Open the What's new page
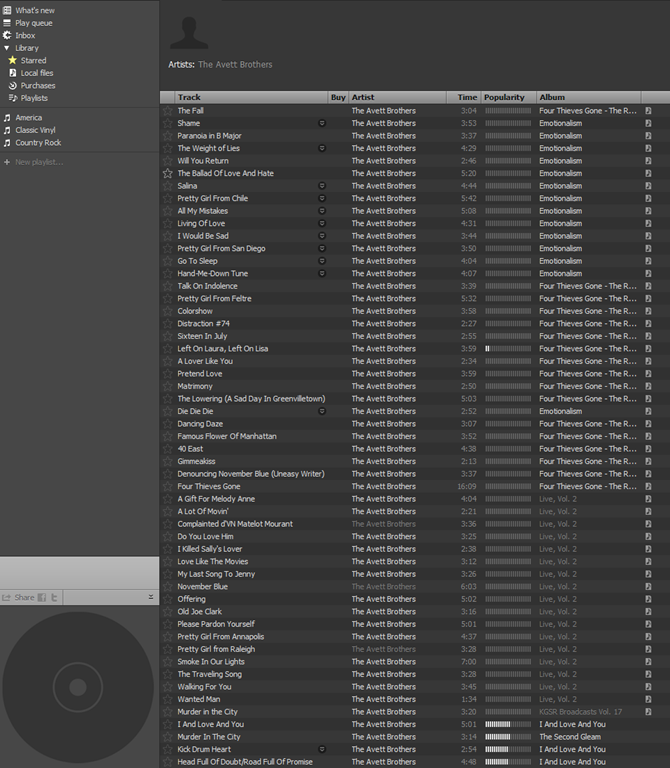This screenshot has height=768, width=670. point(34,10)
